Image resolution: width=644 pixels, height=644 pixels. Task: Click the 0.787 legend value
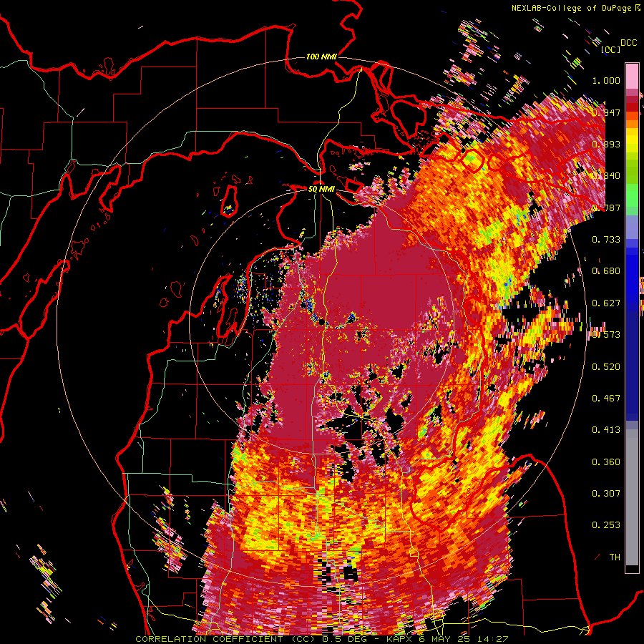pyautogui.click(x=606, y=208)
